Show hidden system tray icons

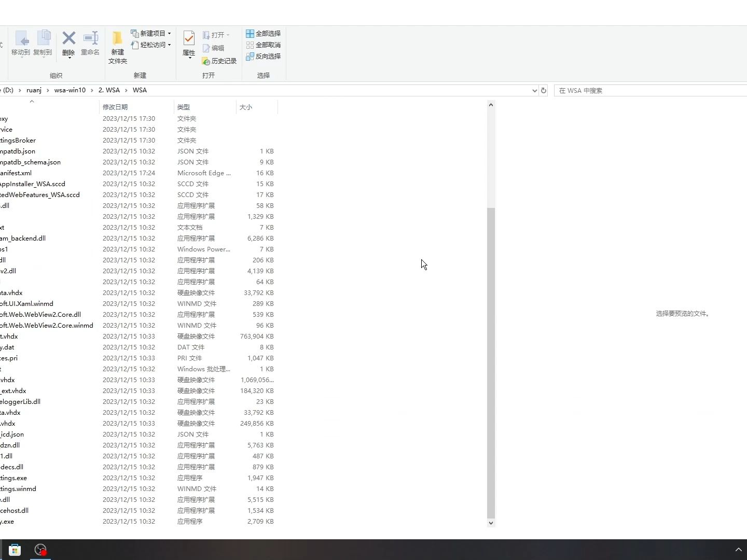point(738,550)
